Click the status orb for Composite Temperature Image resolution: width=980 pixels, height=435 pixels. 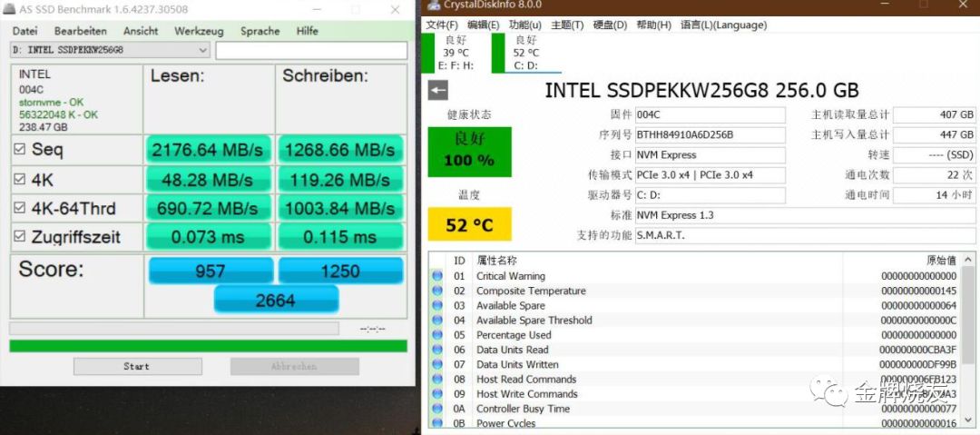436,291
